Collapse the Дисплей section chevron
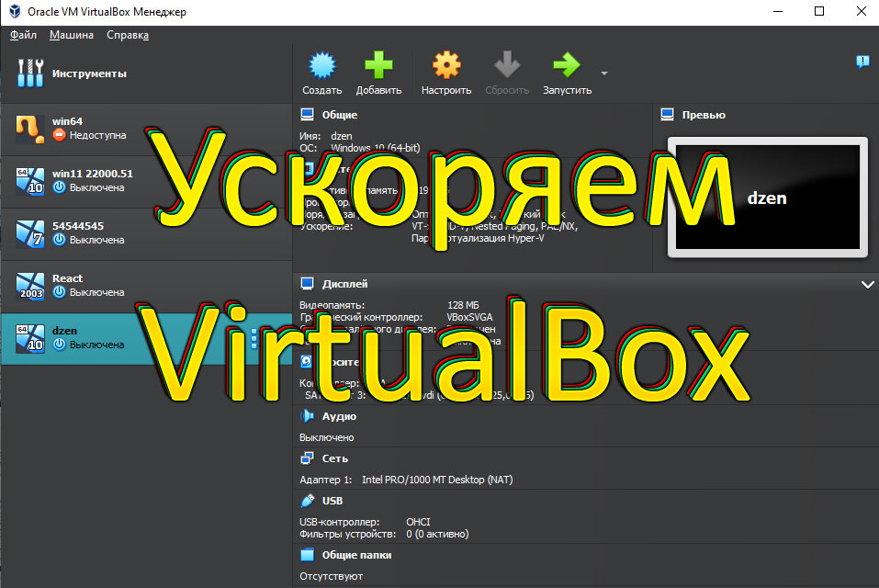Image resolution: width=879 pixels, height=588 pixels. point(867,285)
